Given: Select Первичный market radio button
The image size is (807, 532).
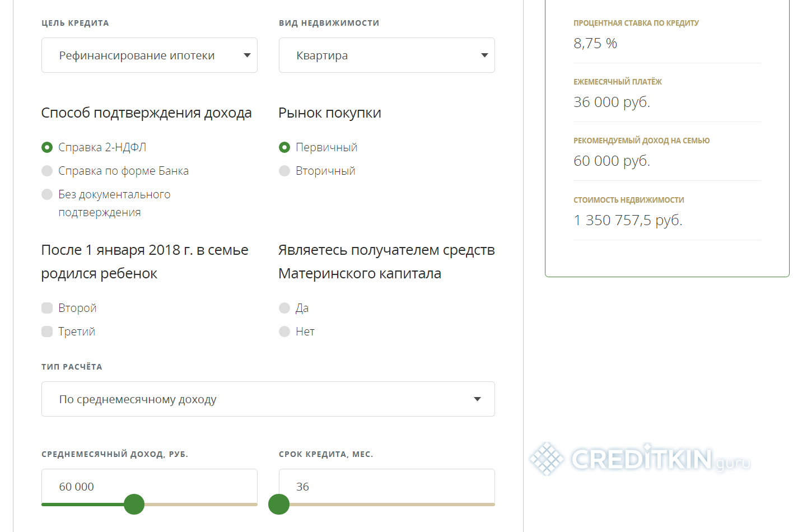Looking at the screenshot, I should coord(284,147).
